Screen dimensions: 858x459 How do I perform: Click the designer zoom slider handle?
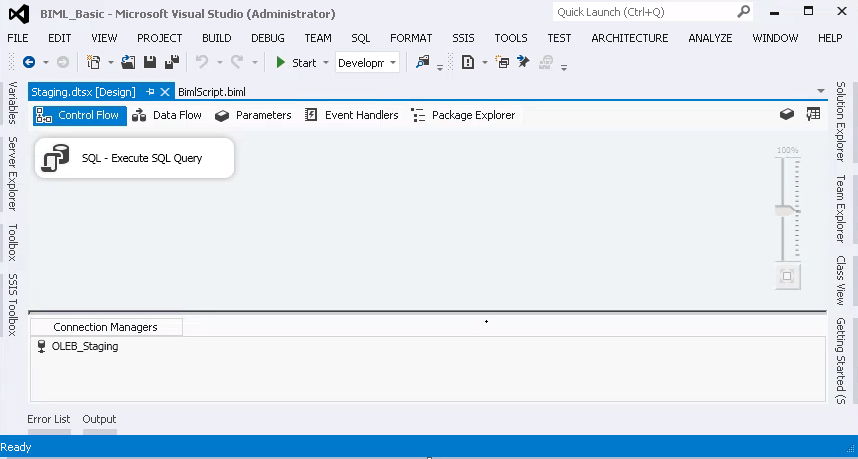(787, 210)
